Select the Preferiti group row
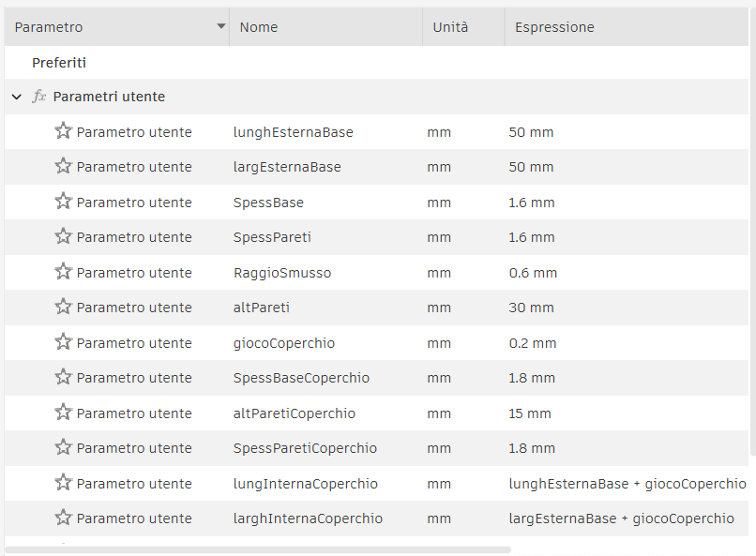This screenshot has height=556, width=756. pyautogui.click(x=59, y=63)
